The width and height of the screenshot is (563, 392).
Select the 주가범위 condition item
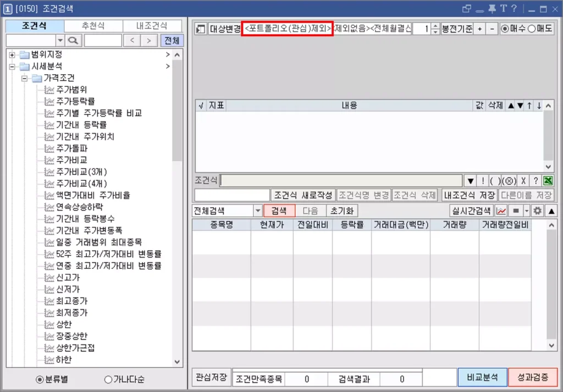pos(71,90)
